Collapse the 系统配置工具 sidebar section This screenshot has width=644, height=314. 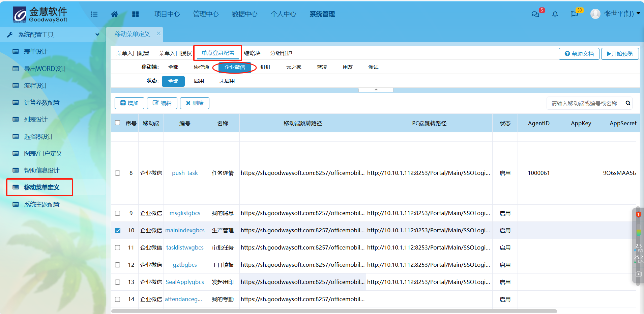pyautogui.click(x=97, y=34)
